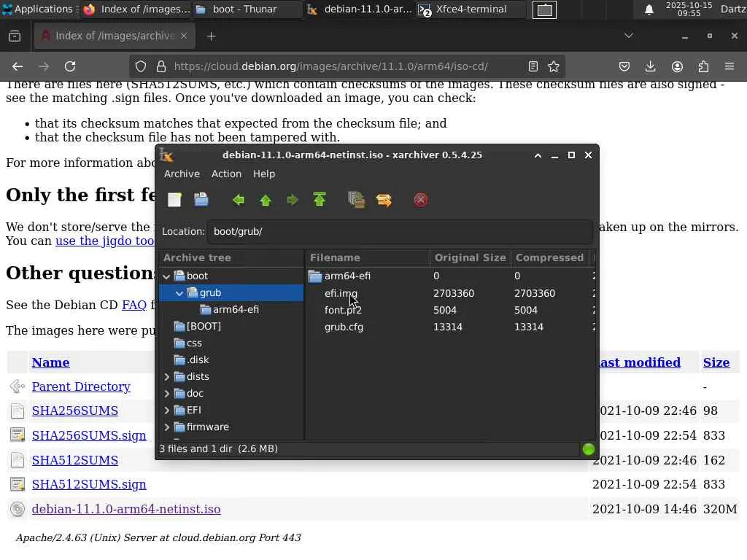Open the Applications menu in panel
The width and height of the screenshot is (747, 560).
(x=39, y=9)
